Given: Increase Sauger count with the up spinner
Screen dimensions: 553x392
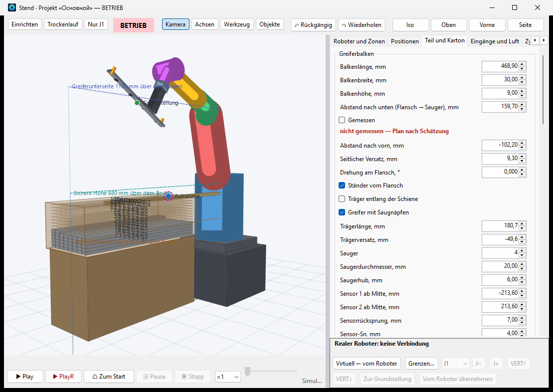Looking at the screenshot, I should click(x=522, y=250).
